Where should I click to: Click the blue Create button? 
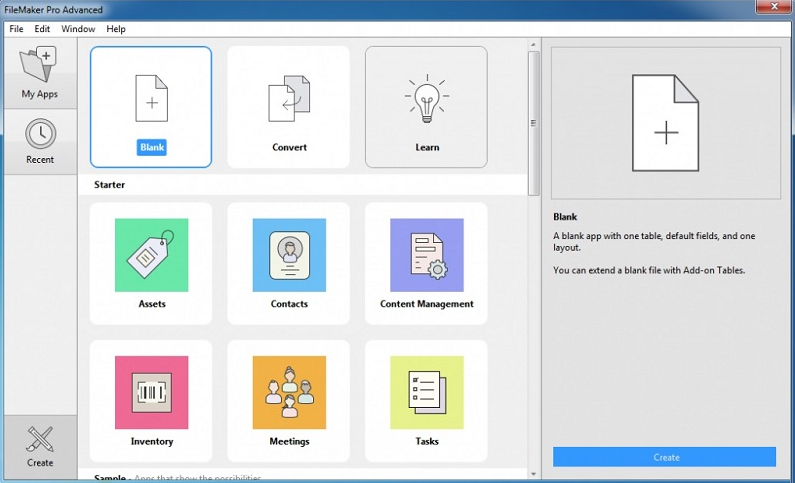click(x=664, y=457)
